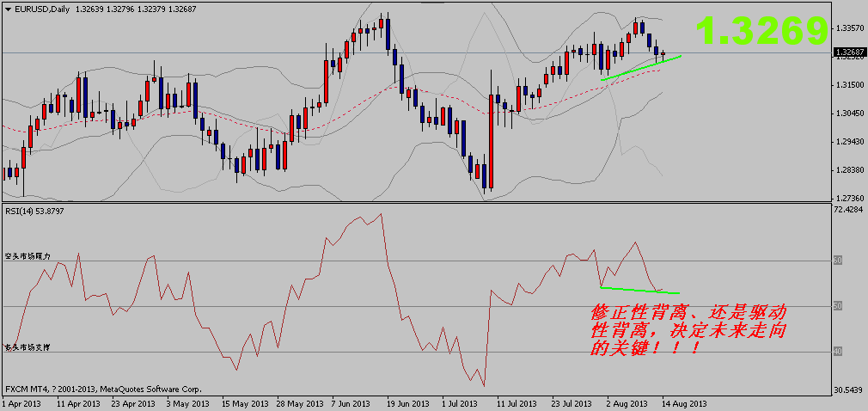Click the 19 Jun 2013 date label
The image size is (868, 411).
(x=407, y=403)
